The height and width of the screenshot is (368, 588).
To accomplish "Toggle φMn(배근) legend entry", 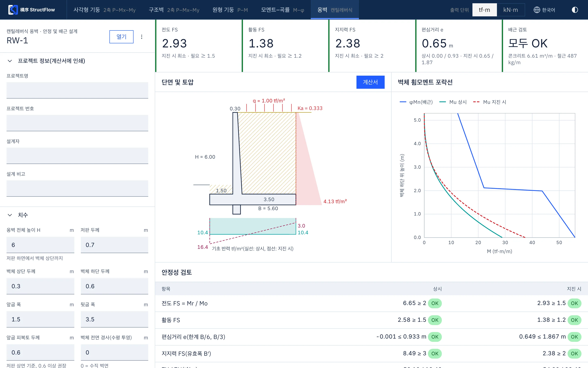I will coord(416,102).
